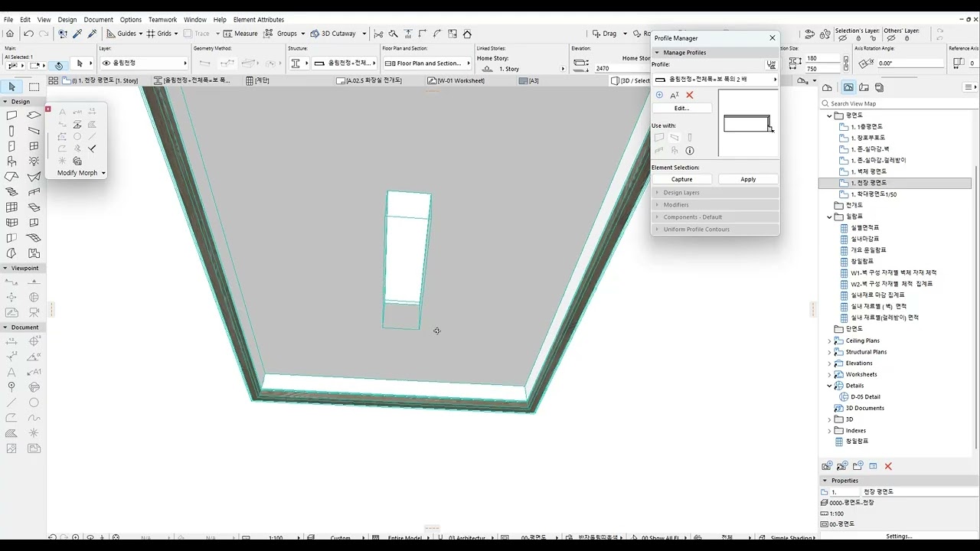980x551 pixels.
Task: Open Floor Plan and Section dropdown
Action: point(427,64)
